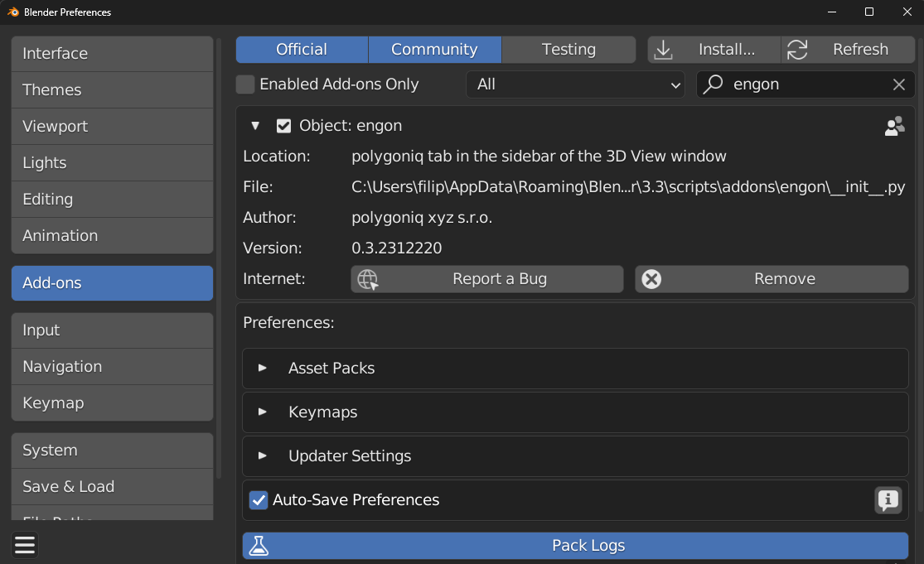
Task: Click the Install download arrow icon
Action: (663, 50)
